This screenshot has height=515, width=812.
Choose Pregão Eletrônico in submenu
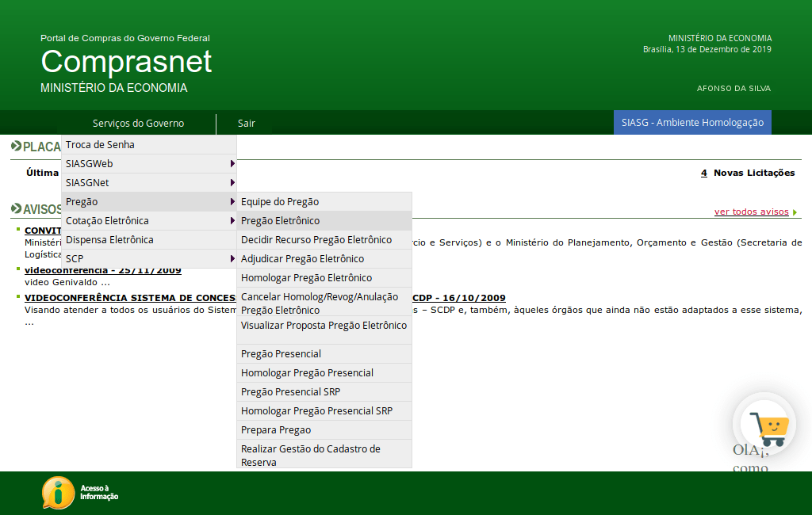pos(324,220)
